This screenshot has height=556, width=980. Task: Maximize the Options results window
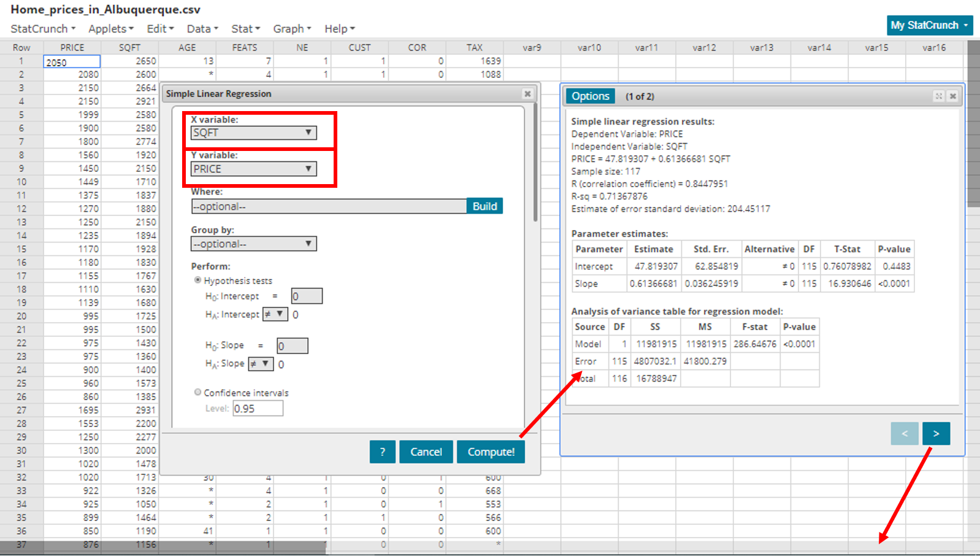point(938,96)
